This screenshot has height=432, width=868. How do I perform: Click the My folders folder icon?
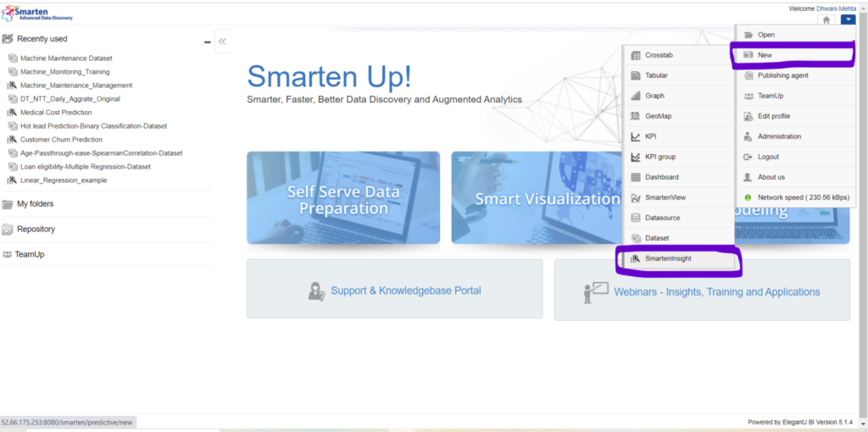tap(7, 204)
